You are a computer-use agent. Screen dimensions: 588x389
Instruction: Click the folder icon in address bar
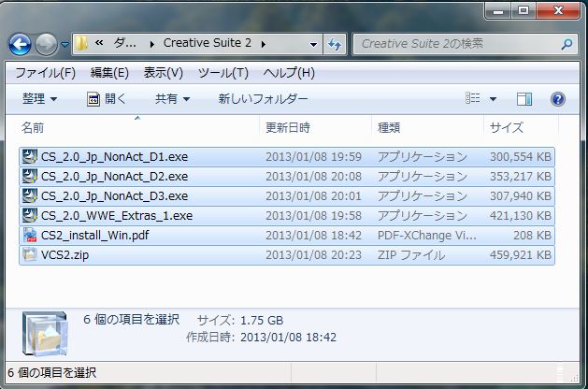(81, 44)
